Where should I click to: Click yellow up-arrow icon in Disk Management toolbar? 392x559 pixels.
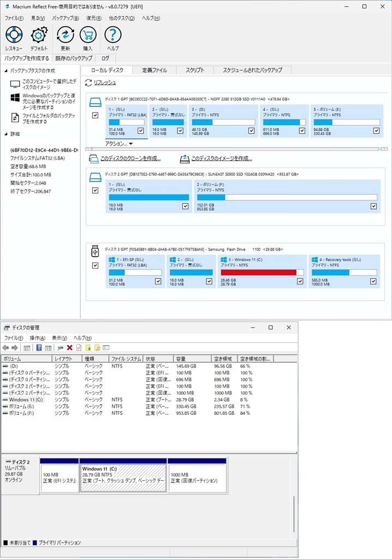88,348
